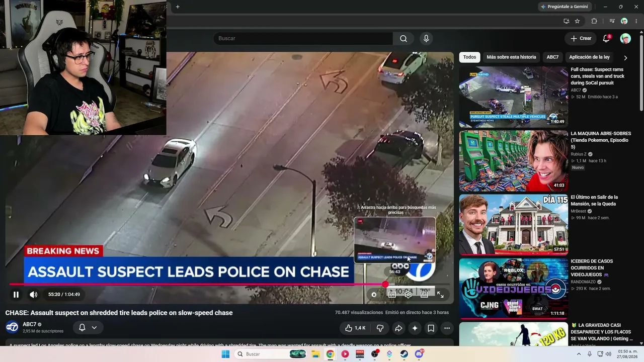This screenshot has height=362, width=644.
Task: Start voice search with the microphone icon
Action: point(426,38)
